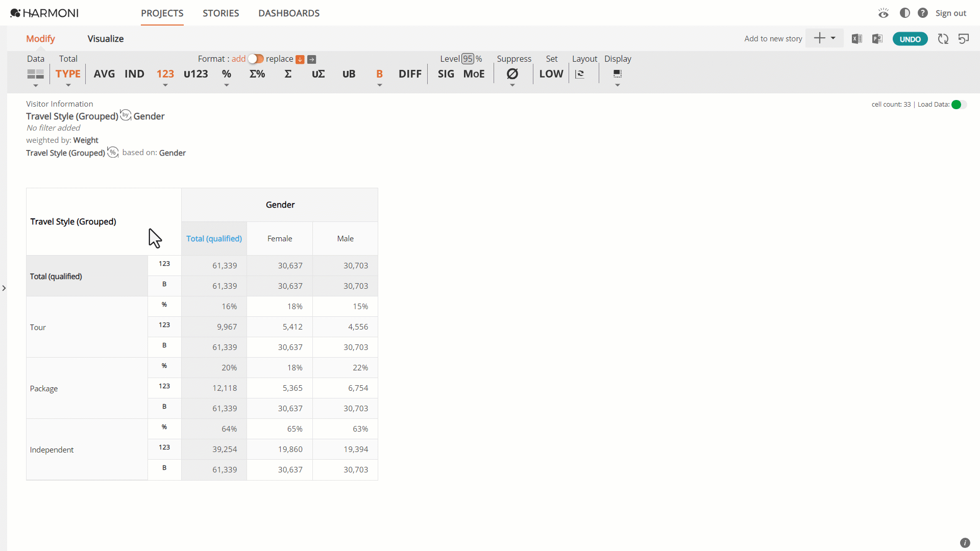
Task: Click the Total TYPE button
Action: pyautogui.click(x=68, y=74)
